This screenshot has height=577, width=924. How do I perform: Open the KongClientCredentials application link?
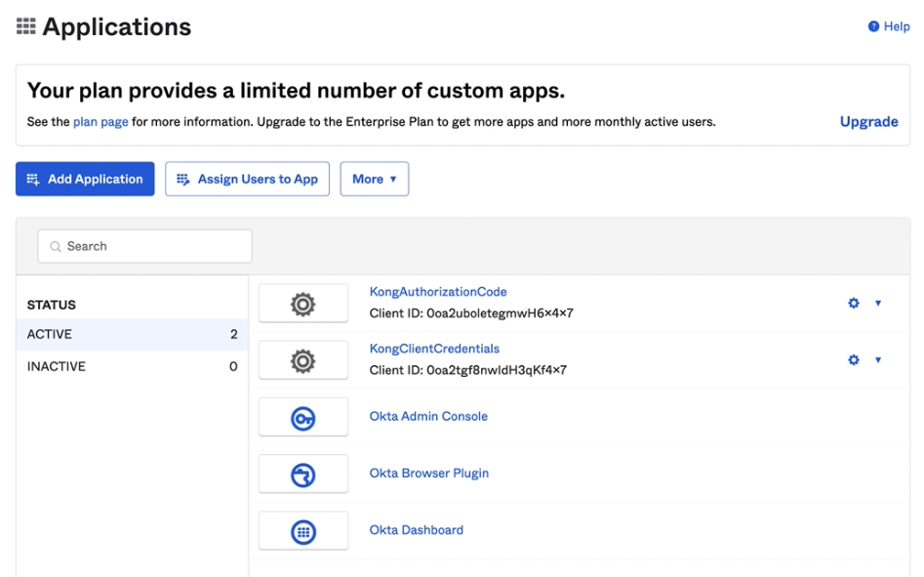(434, 349)
